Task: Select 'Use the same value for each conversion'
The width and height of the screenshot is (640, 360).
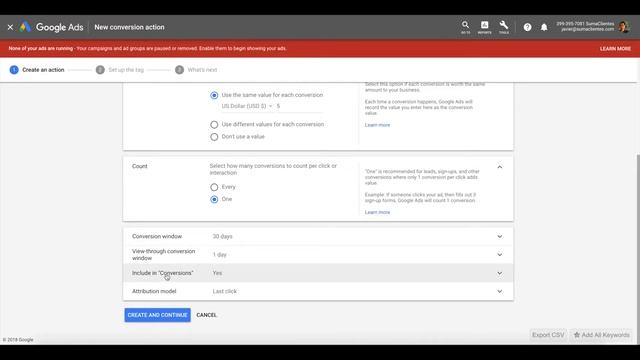Action: point(214,95)
